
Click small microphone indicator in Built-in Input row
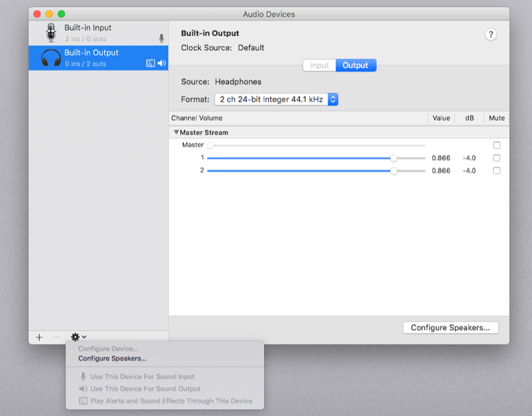pos(162,38)
